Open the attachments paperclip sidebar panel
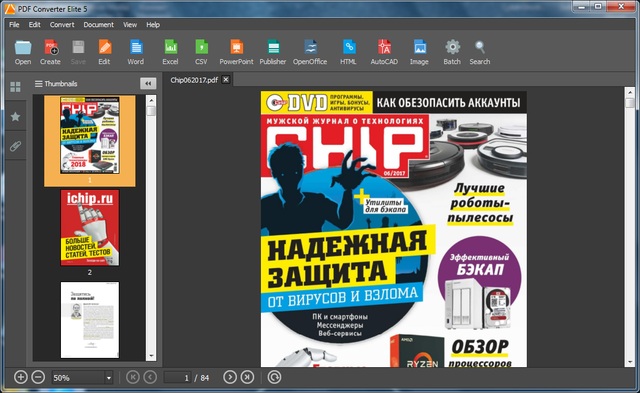Viewport: 640px width, 393px height. click(16, 146)
